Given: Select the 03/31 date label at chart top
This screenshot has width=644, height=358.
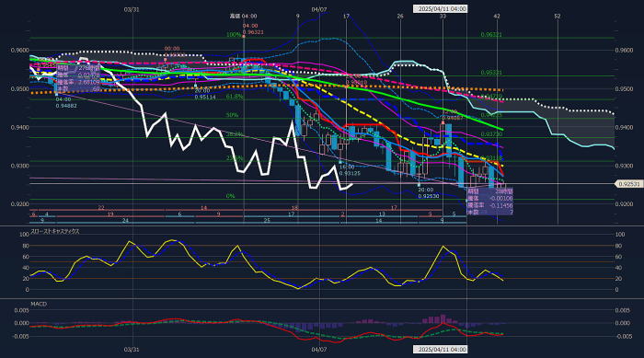Looking at the screenshot, I should pyautogui.click(x=132, y=9).
